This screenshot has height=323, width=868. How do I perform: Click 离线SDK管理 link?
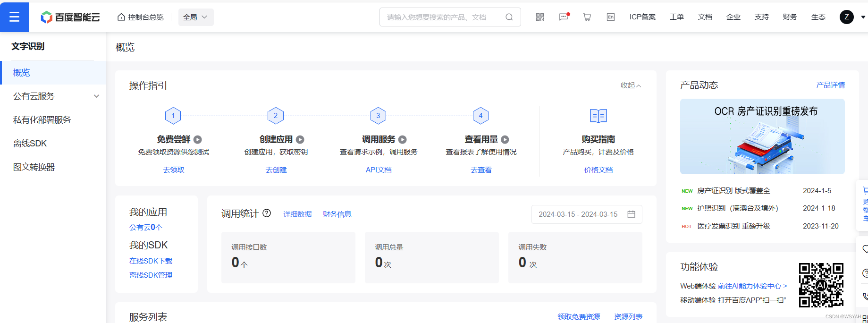click(x=151, y=275)
